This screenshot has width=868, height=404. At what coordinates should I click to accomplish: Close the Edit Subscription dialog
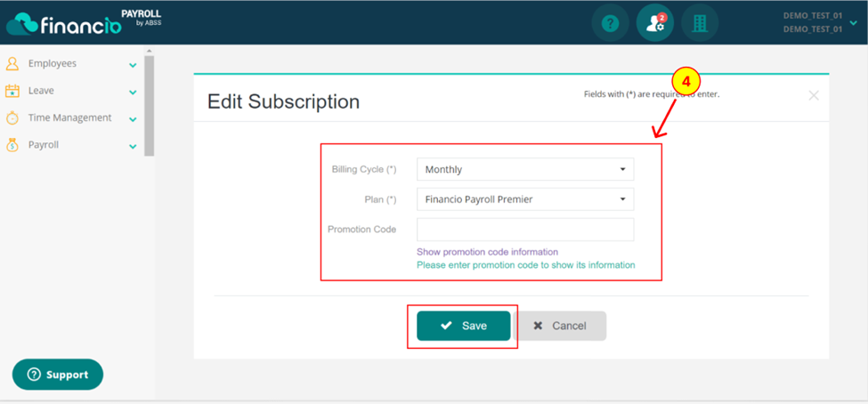pyautogui.click(x=813, y=95)
